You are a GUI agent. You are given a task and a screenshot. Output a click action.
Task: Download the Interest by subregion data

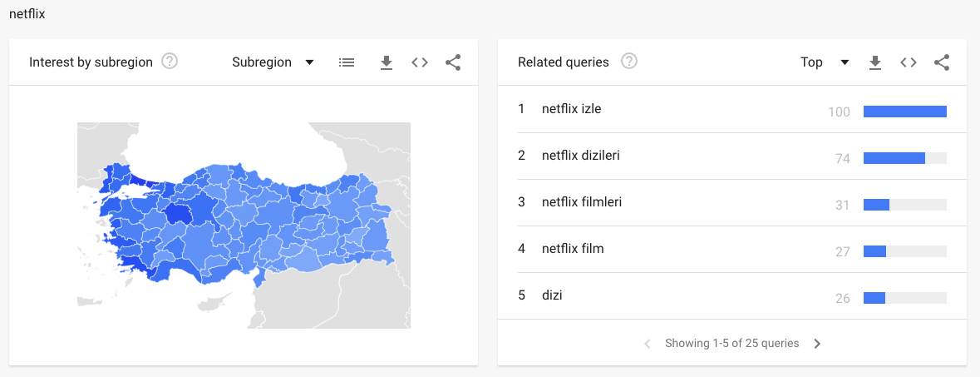[x=386, y=62]
